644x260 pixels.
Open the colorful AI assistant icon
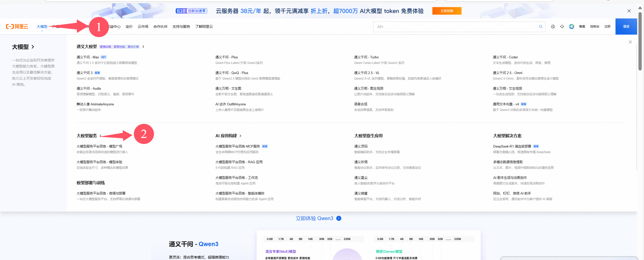tap(571, 27)
